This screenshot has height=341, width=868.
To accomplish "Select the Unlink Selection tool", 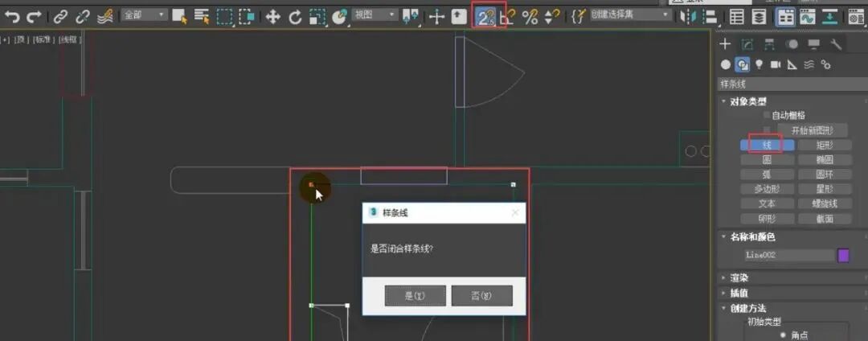I will tap(83, 17).
